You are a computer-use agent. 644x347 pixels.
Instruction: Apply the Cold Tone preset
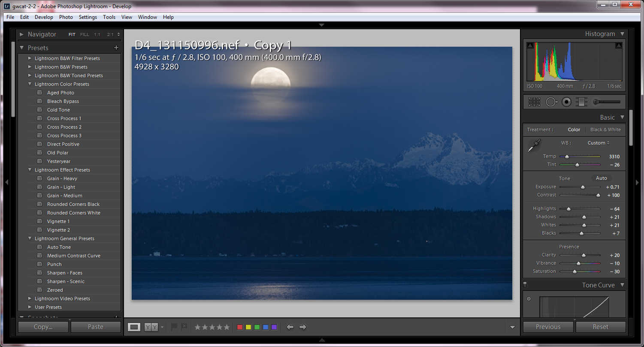point(58,110)
